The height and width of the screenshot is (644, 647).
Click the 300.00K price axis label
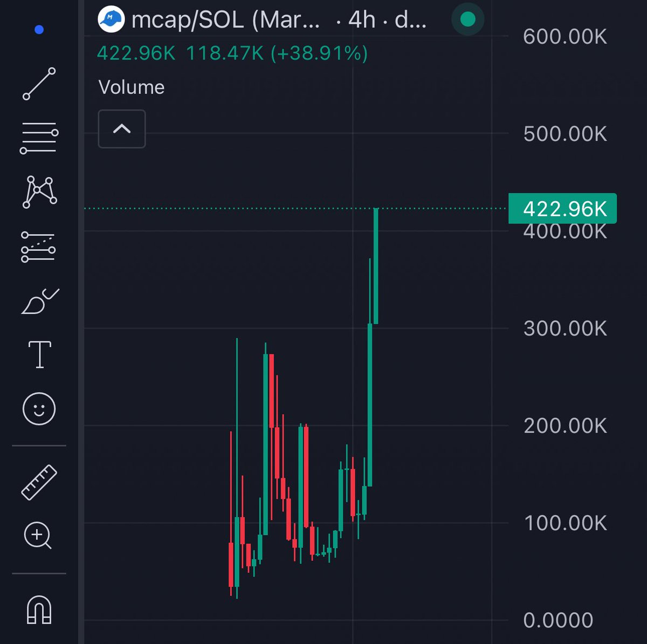click(565, 328)
